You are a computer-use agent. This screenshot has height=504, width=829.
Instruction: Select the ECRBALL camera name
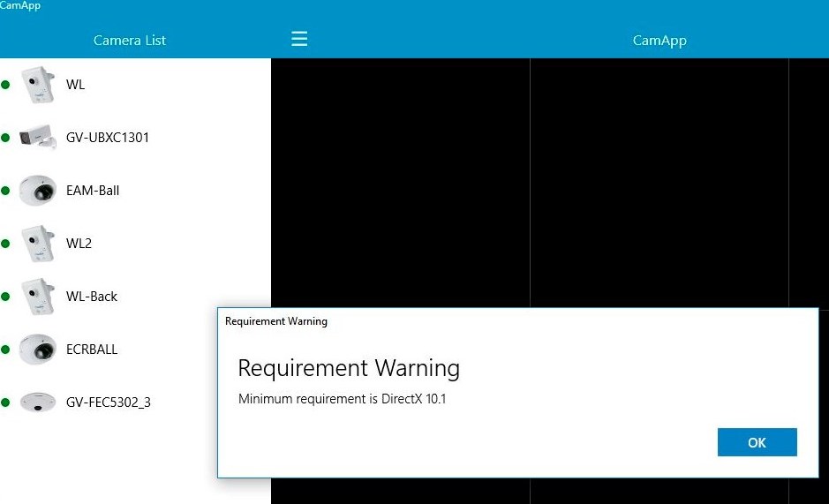coord(92,349)
